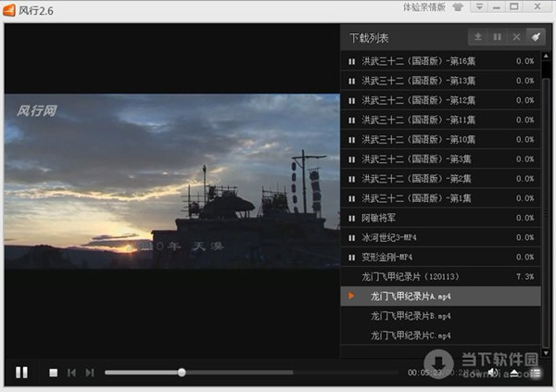
Task: Pause the video playback
Action: (21, 373)
